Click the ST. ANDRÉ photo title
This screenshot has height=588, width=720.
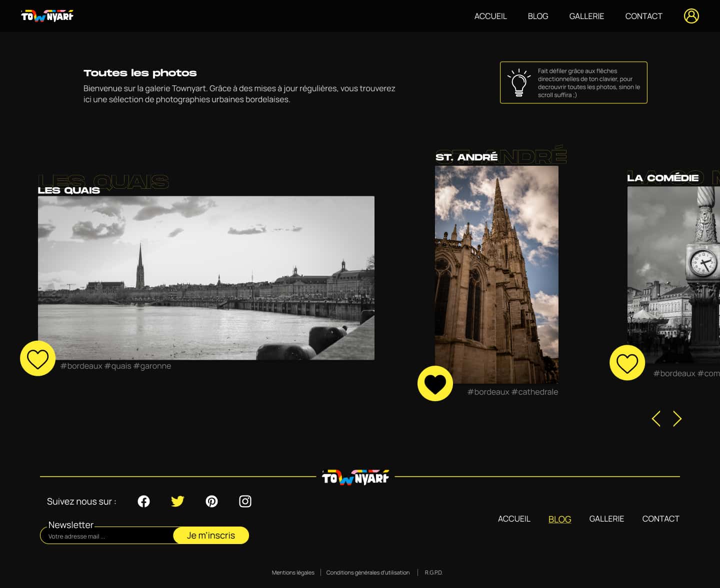coord(466,157)
